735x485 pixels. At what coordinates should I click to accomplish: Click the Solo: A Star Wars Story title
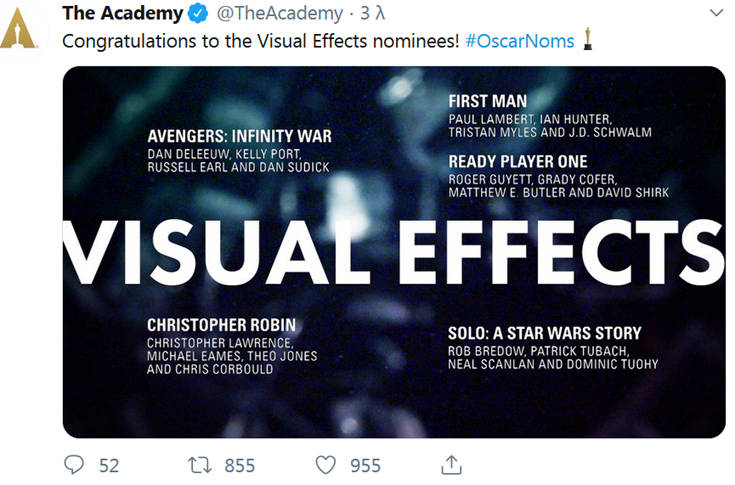(x=544, y=333)
